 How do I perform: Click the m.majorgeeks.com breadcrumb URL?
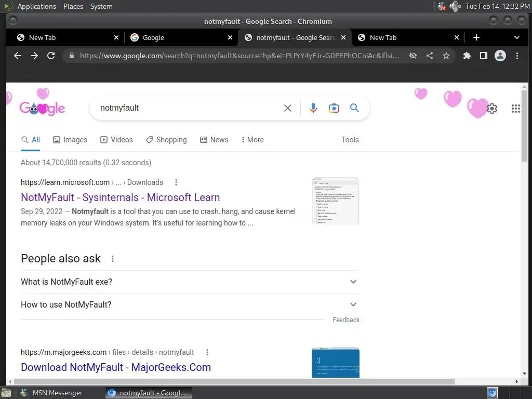click(x=107, y=353)
